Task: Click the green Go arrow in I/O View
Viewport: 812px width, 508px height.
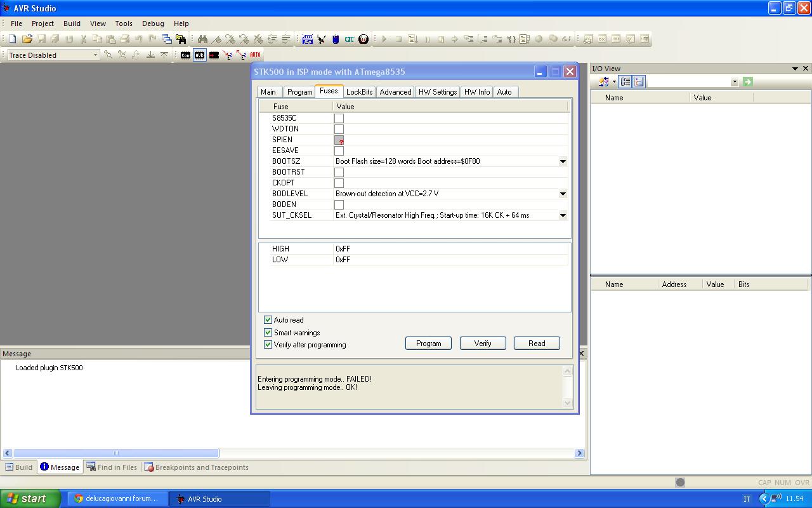Action: pos(747,81)
